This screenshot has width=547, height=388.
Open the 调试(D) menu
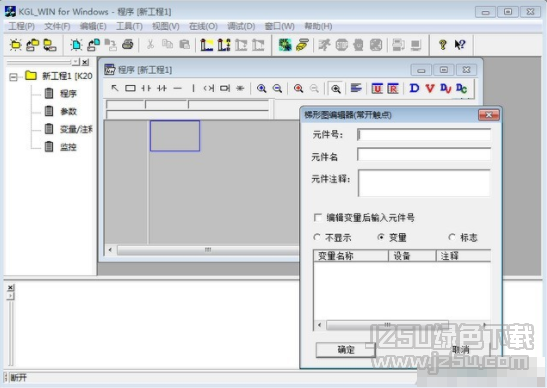241,26
